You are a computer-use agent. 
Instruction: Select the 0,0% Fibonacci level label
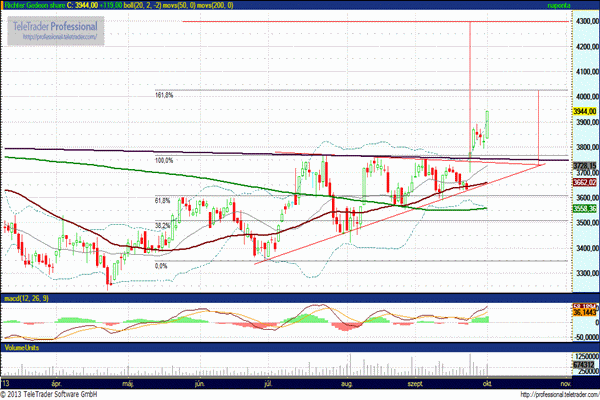pyautogui.click(x=161, y=266)
